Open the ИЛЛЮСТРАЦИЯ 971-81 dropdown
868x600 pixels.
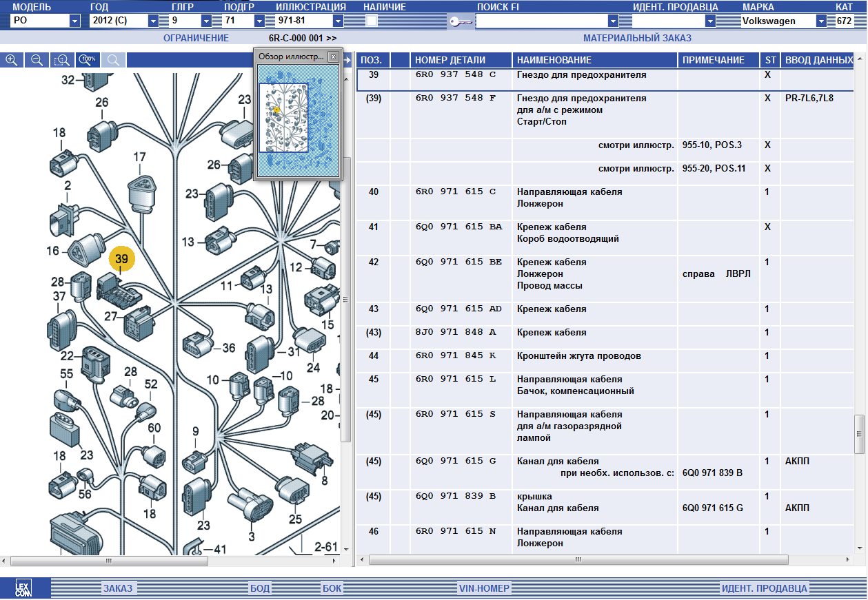(338, 21)
